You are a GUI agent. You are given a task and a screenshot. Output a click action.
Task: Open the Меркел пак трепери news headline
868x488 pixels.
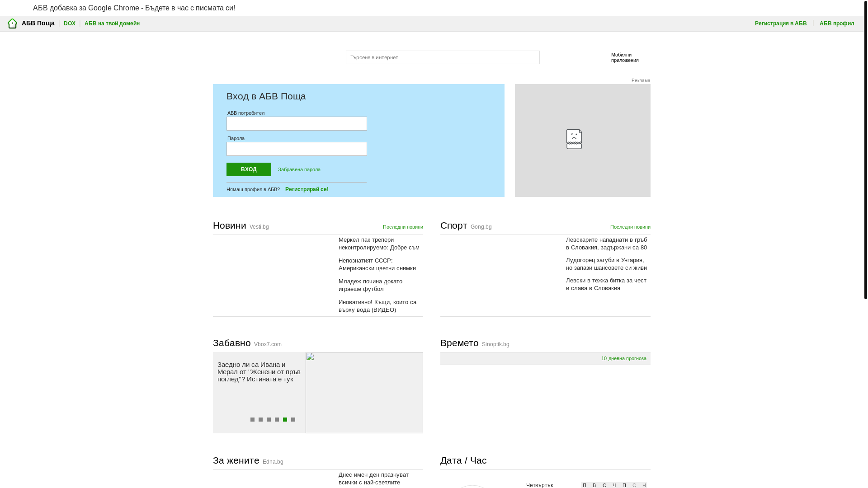point(379,244)
